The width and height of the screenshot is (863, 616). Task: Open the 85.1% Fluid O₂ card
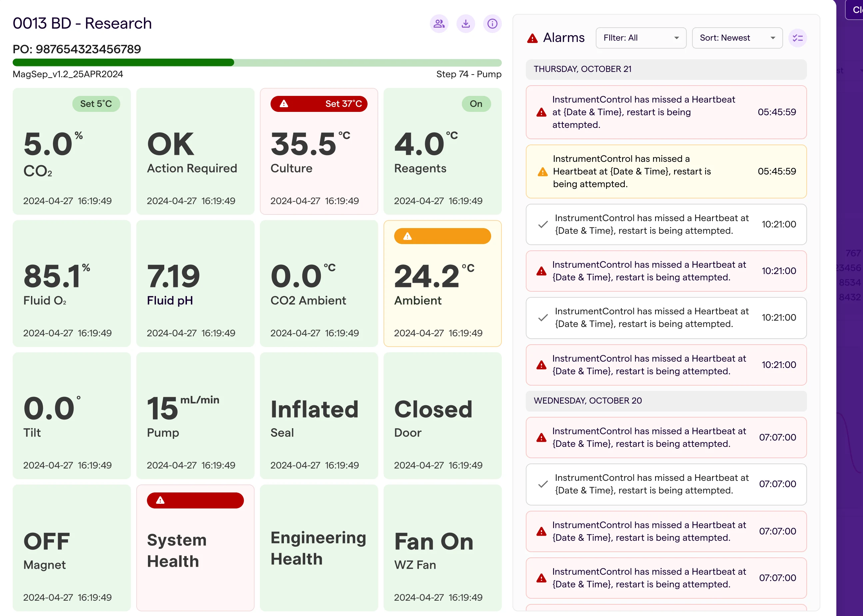click(x=72, y=283)
